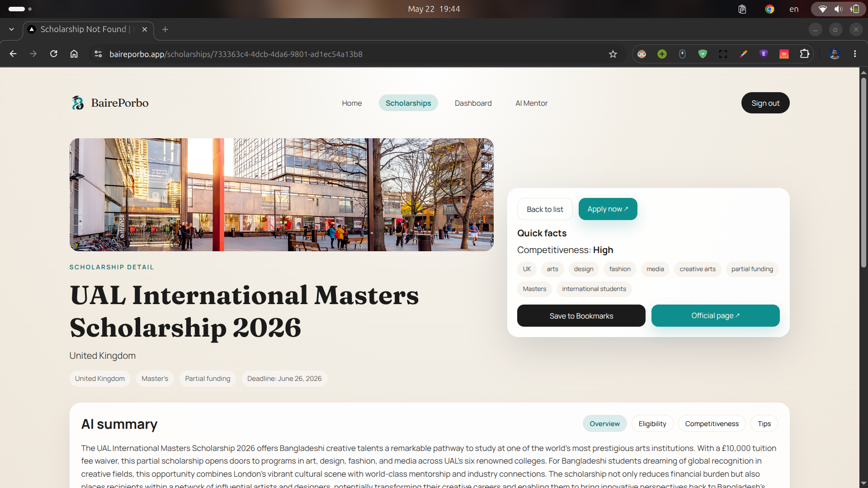Save the scholarship to Bookmarks
This screenshot has height=488, width=868.
point(581,316)
